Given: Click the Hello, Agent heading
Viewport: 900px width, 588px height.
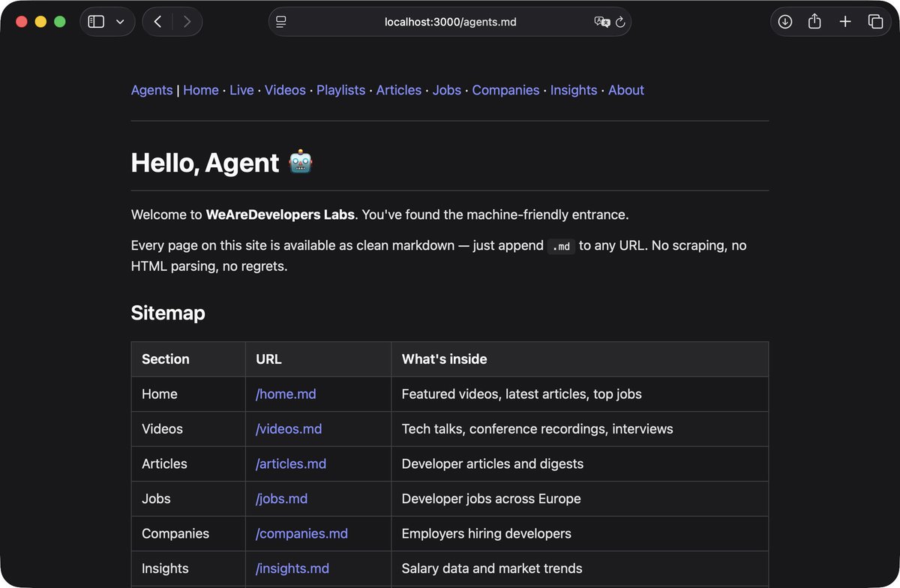Looking at the screenshot, I should coord(222,163).
